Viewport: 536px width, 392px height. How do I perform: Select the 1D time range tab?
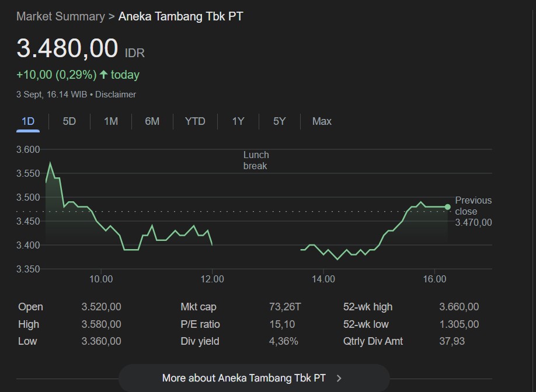(x=28, y=121)
